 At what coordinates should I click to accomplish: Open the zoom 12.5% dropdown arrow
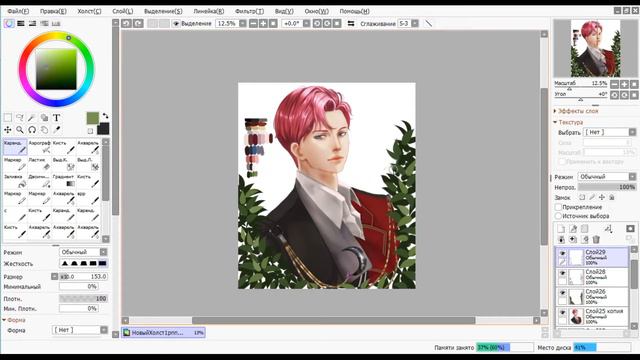pos(242,23)
